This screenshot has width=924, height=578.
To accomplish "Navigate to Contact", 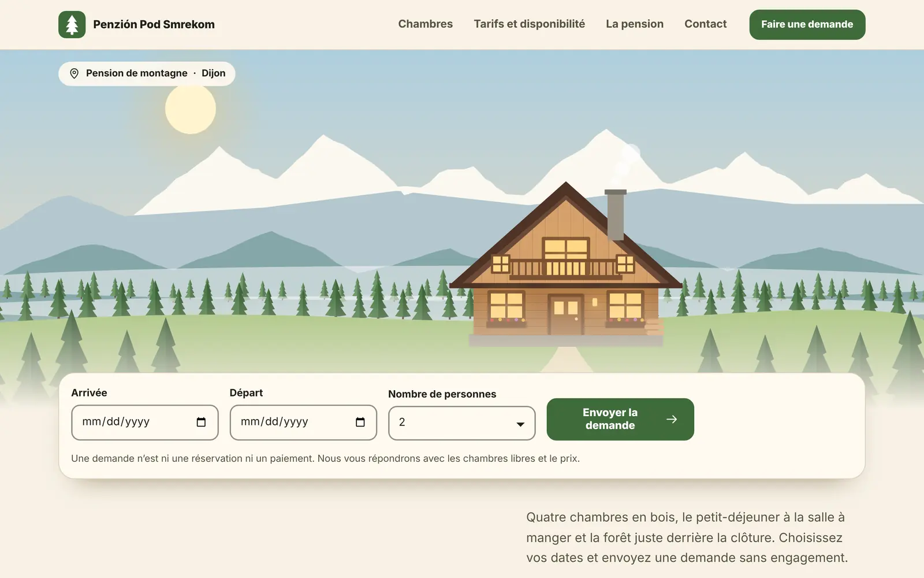I will (x=705, y=24).
